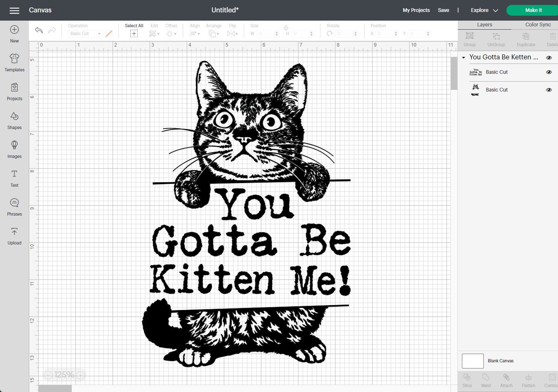Image resolution: width=558 pixels, height=392 pixels.
Task: Select the Flatten tool
Action: click(x=528, y=380)
